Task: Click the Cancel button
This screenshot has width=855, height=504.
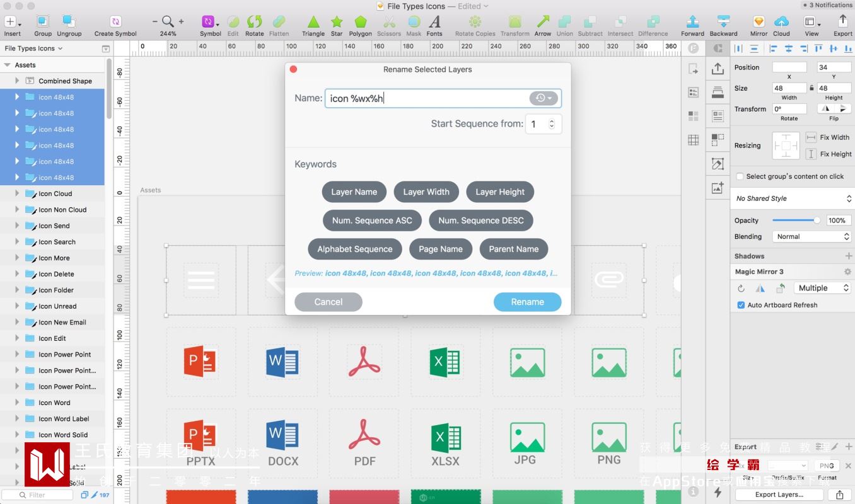Action: [x=329, y=302]
